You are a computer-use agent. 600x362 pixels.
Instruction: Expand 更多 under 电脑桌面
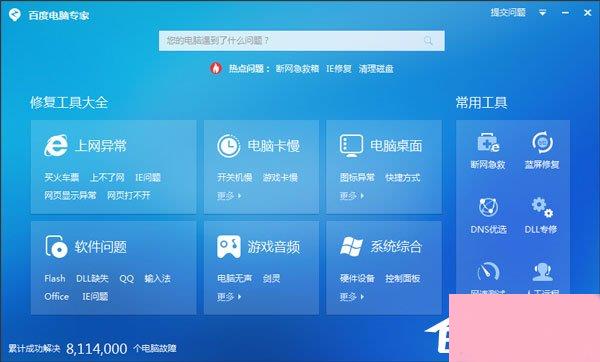point(351,196)
